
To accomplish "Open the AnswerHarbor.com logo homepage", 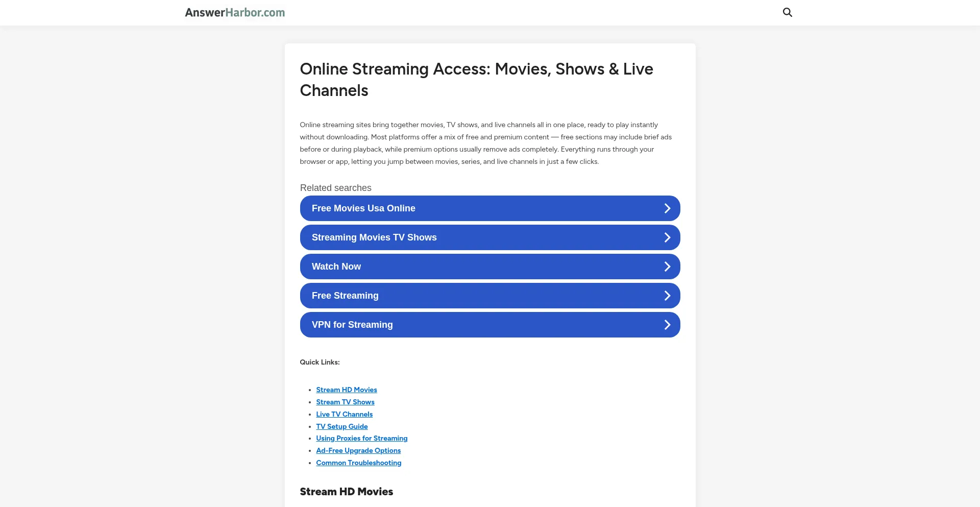I will (235, 13).
